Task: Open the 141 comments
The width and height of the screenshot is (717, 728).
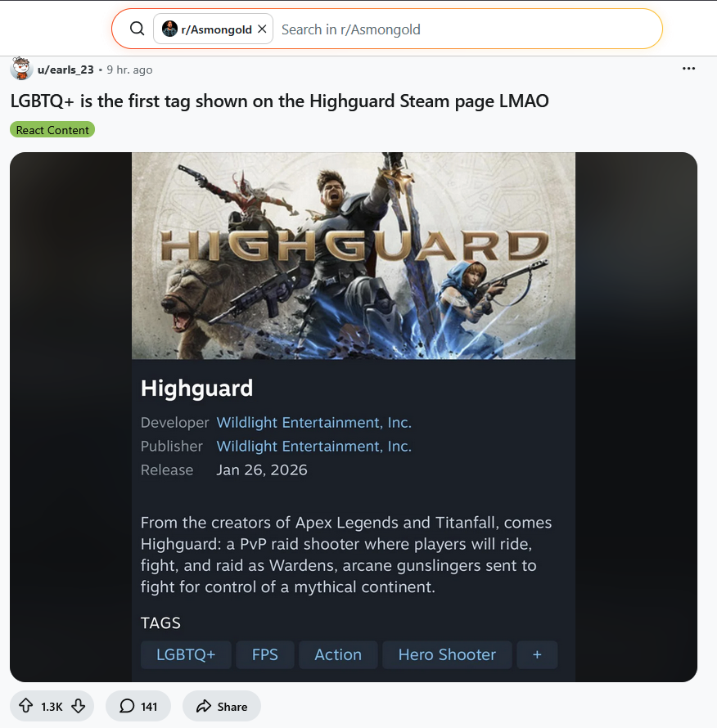Action: coord(138,706)
